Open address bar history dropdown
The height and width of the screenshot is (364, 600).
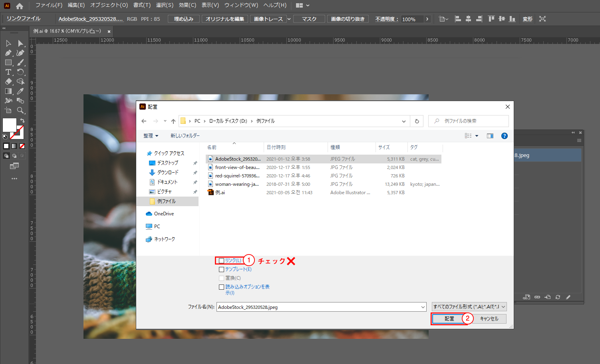coord(403,121)
